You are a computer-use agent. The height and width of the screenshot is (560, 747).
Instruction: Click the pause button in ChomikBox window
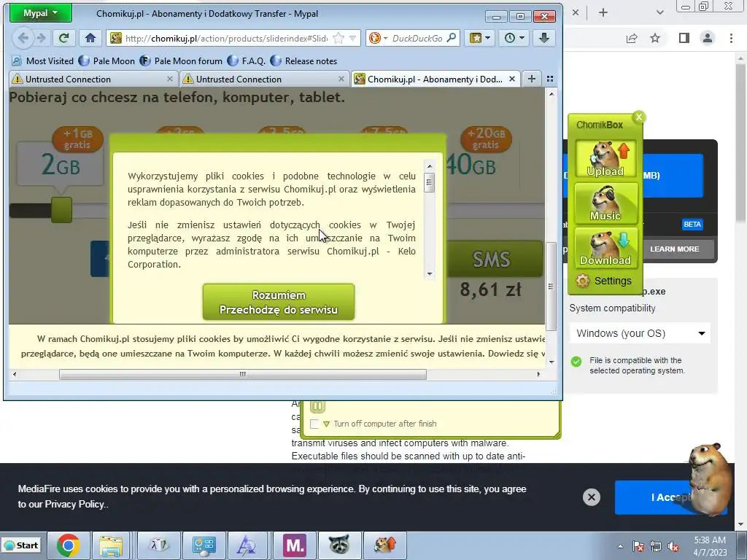click(x=317, y=406)
